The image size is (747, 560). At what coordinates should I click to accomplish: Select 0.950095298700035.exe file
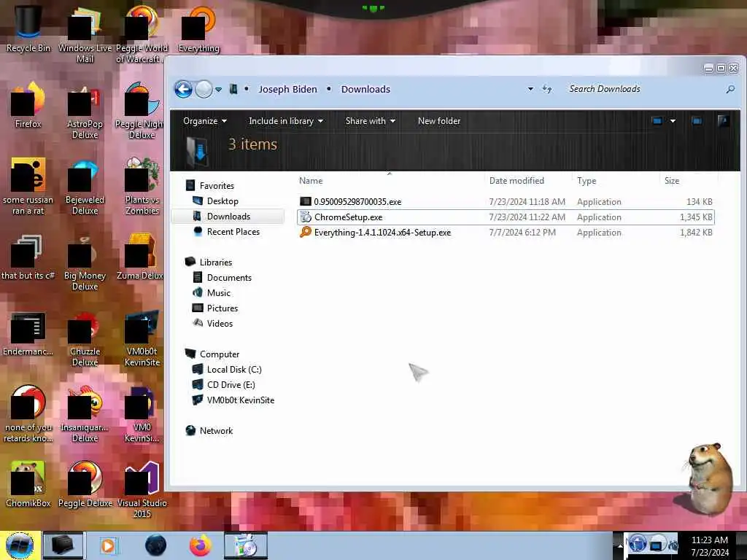point(506,202)
